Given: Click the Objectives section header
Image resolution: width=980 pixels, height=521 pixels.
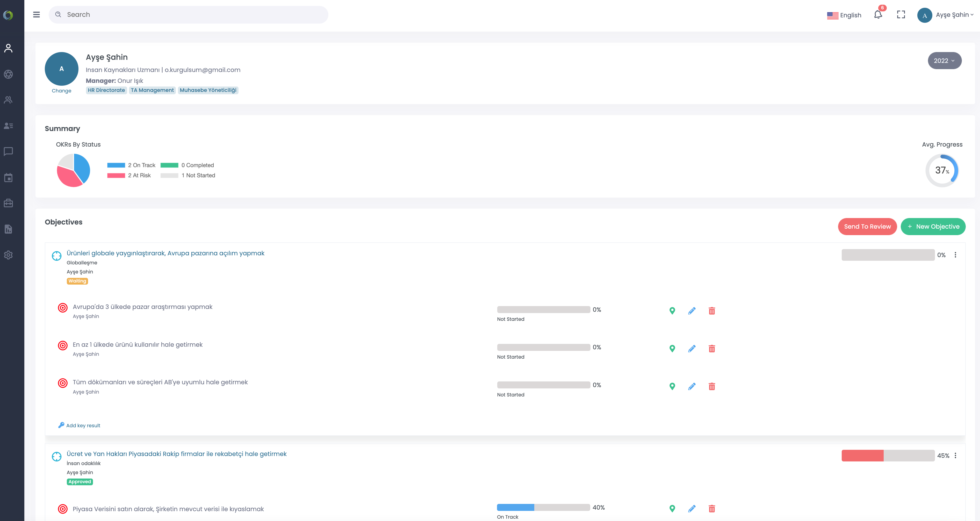Looking at the screenshot, I should [x=63, y=222].
